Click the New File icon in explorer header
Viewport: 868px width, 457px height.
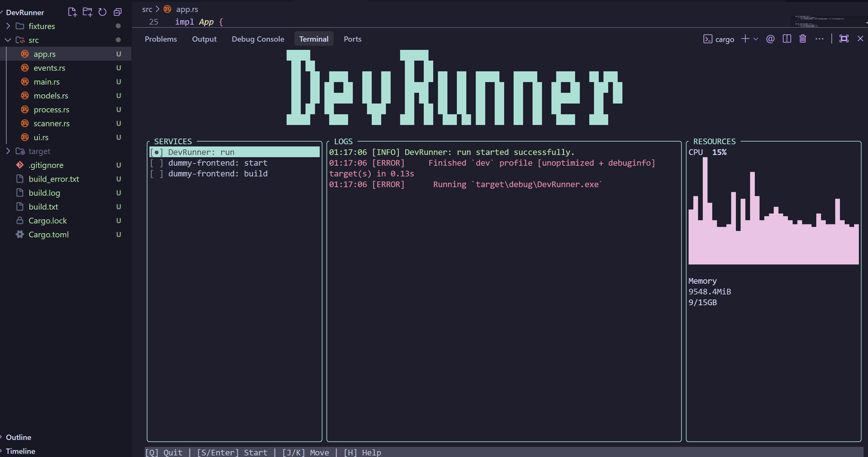[72, 12]
